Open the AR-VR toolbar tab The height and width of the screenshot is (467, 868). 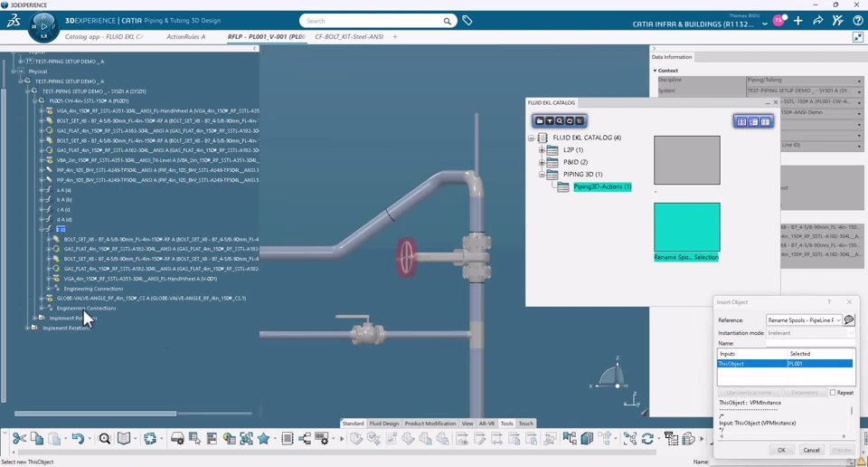pos(486,424)
